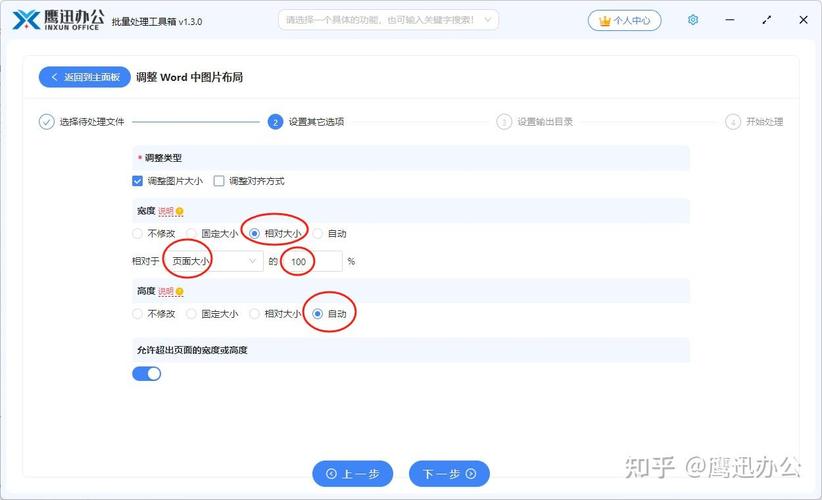Click the 调整类型 section heading
The image size is (822, 500).
[163, 157]
